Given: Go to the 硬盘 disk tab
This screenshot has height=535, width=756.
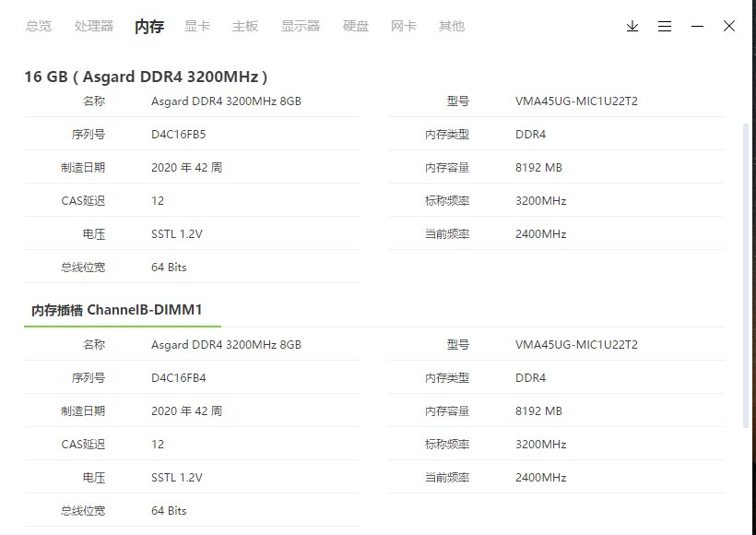Looking at the screenshot, I should (356, 26).
